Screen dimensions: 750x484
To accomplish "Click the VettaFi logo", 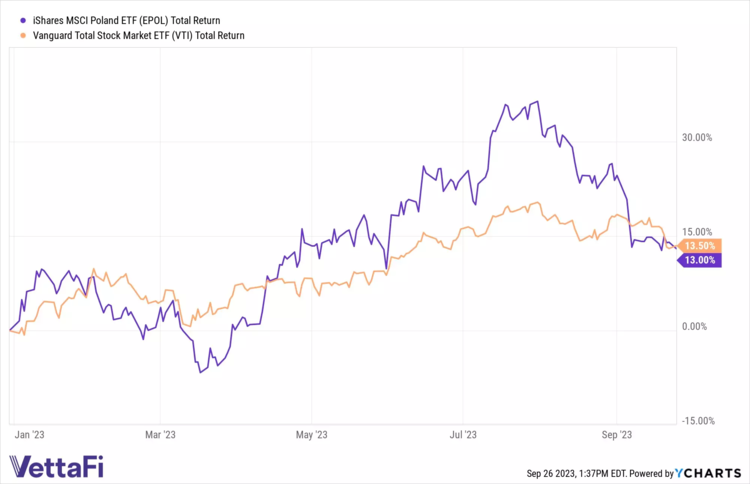I will 56,465.
